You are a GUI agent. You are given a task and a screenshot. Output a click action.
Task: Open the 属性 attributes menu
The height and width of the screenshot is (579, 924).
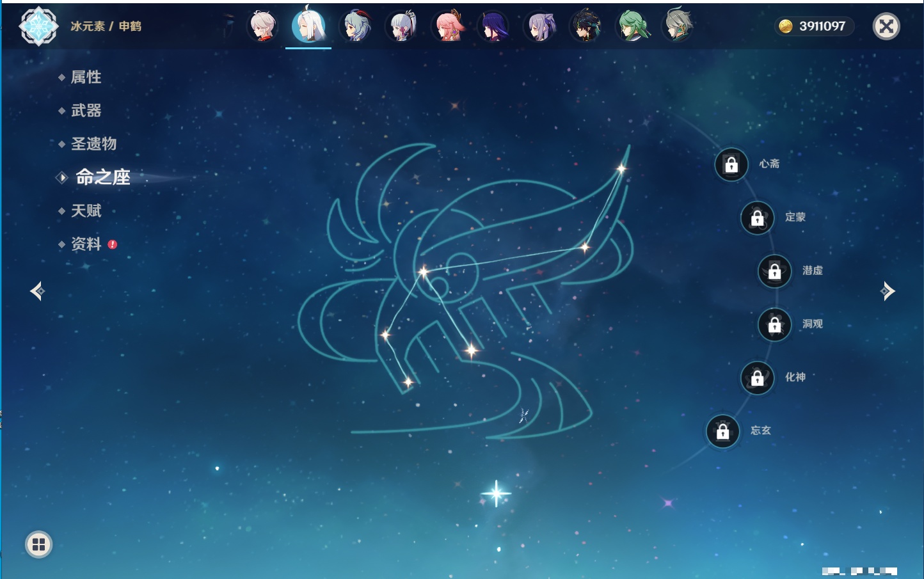pyautogui.click(x=86, y=77)
